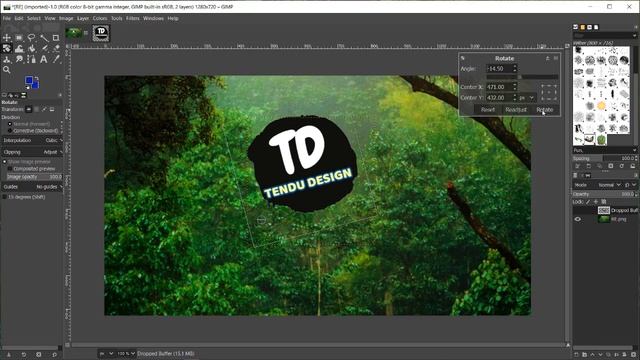Select the Rectangle Select tool
The width and height of the screenshot is (640, 360).
coord(19,38)
